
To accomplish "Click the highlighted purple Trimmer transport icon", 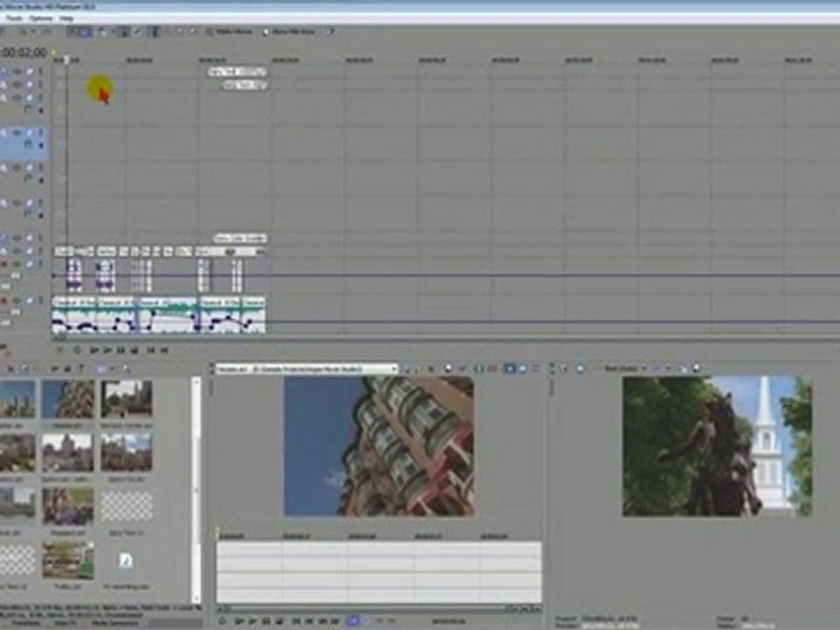I will [x=353, y=621].
